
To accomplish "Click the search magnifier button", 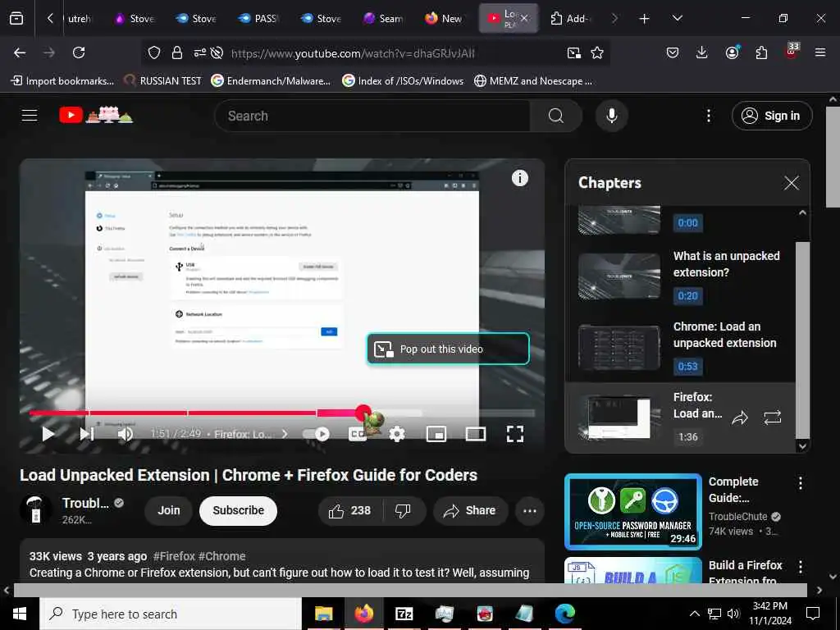I will 556,116.
